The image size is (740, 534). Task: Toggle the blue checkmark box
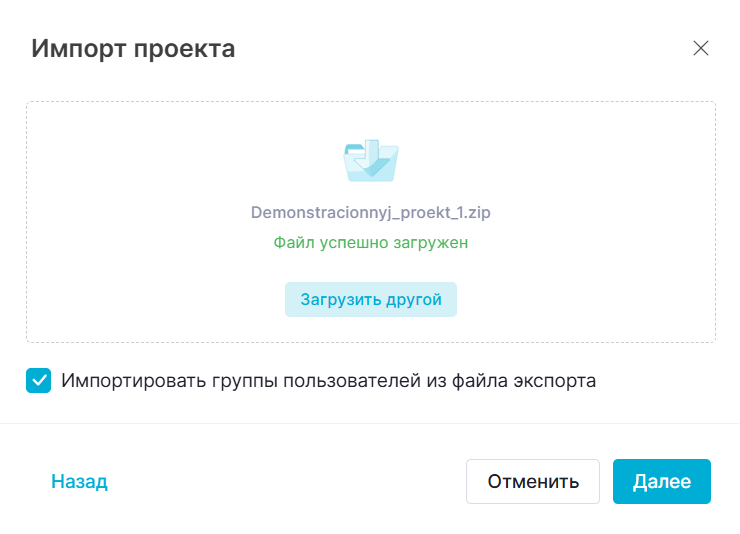coord(38,381)
